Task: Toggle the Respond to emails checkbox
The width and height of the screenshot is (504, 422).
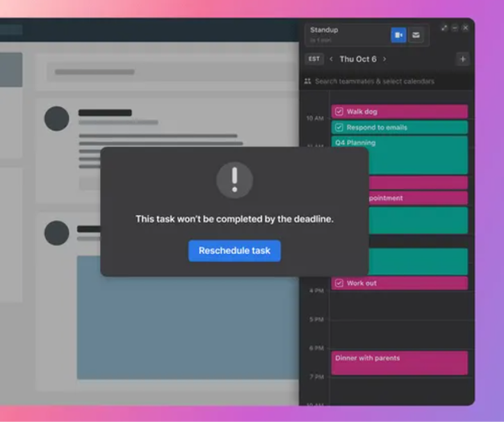Action: (x=339, y=127)
